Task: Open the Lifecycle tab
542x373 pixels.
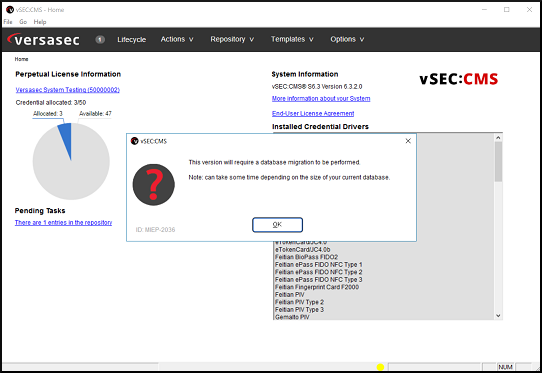Action: 131,39
